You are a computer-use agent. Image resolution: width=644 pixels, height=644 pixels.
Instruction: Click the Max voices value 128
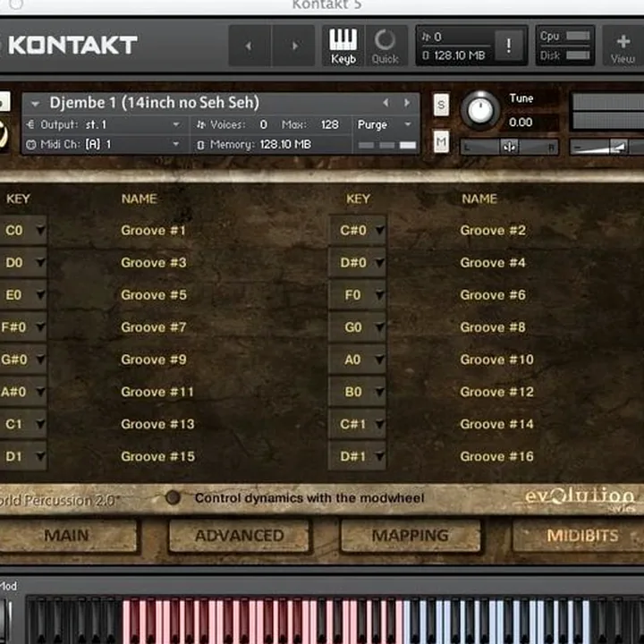pyautogui.click(x=330, y=124)
